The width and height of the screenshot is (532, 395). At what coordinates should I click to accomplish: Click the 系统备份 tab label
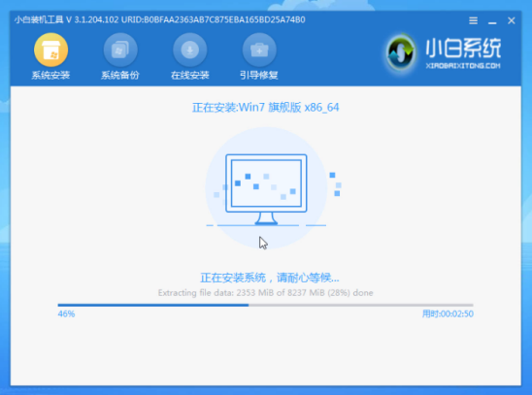click(x=120, y=76)
